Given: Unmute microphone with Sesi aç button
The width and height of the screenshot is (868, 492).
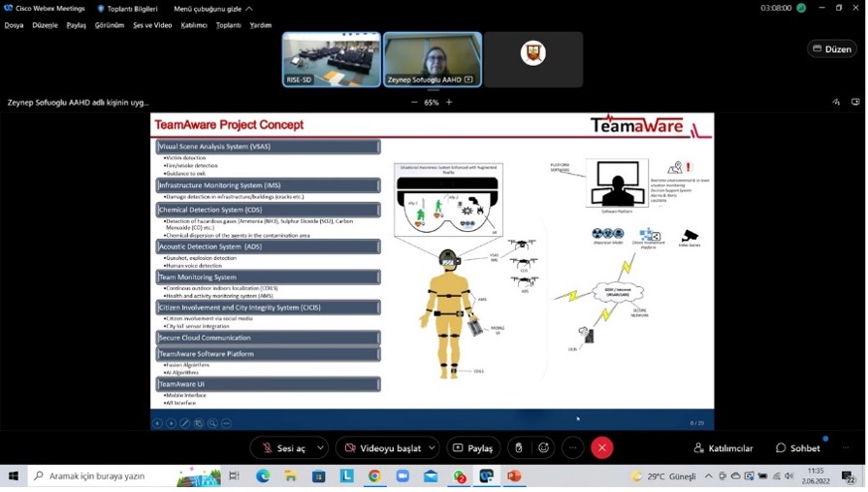Looking at the screenshot, I should 283,447.
